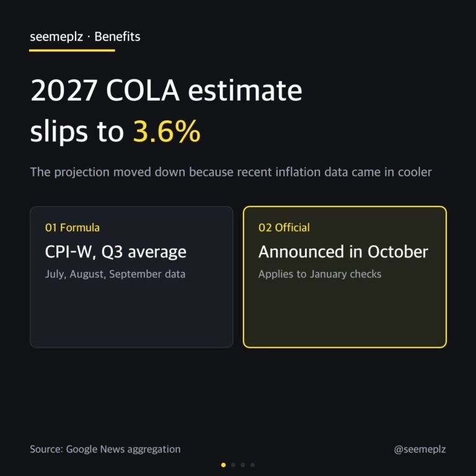Select the Announced in October title
Viewport: 476px width, 476px height.
[x=343, y=252]
